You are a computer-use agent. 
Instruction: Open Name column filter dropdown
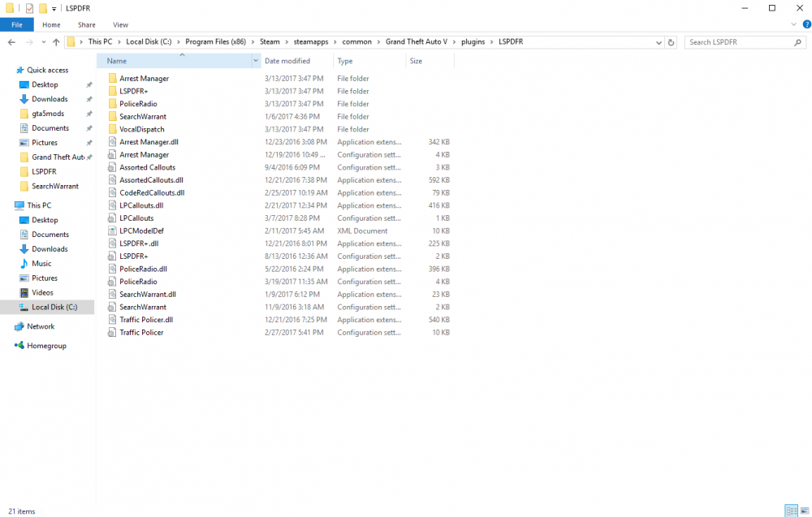255,61
